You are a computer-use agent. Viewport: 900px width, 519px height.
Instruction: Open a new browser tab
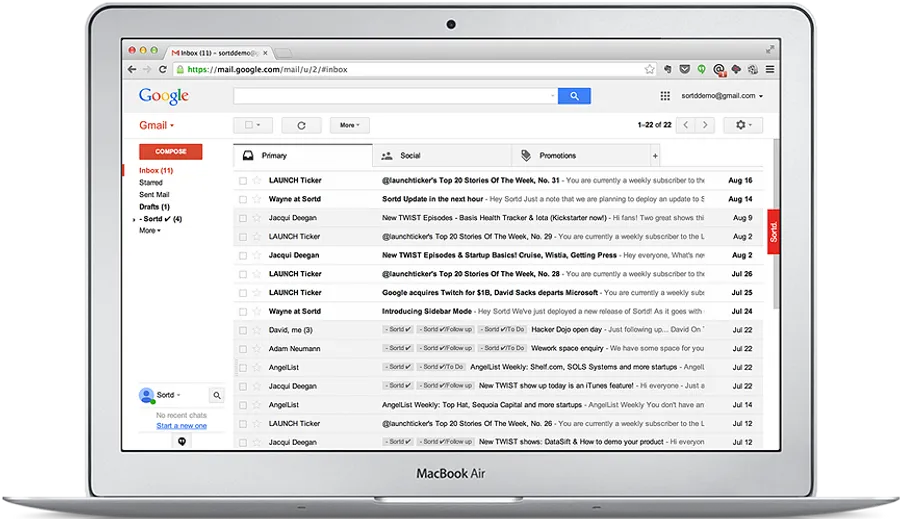tap(282, 53)
